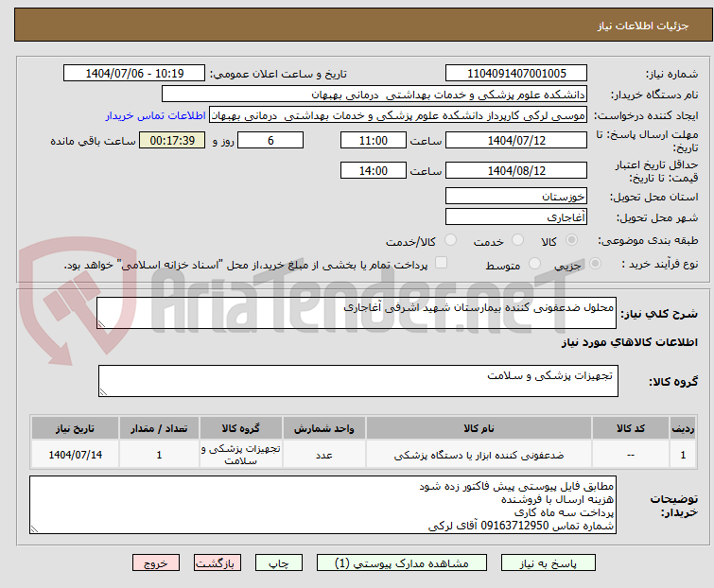Select the کالا/خدمت radio button
The image size is (714, 588).
point(450,240)
